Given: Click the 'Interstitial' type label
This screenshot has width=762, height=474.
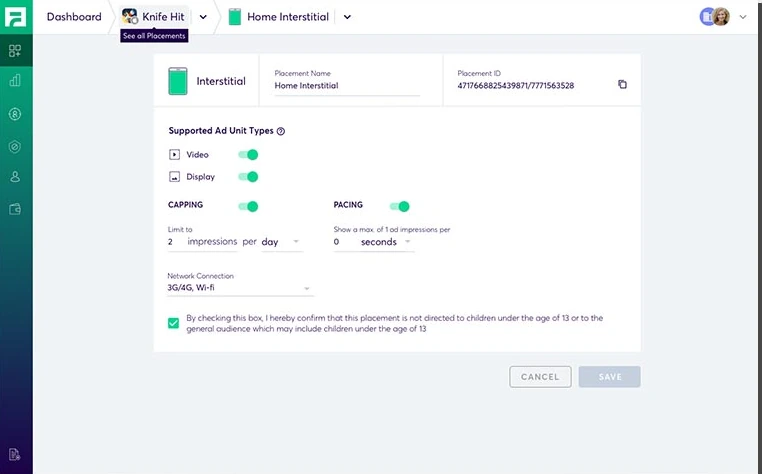Looking at the screenshot, I should tap(221, 81).
